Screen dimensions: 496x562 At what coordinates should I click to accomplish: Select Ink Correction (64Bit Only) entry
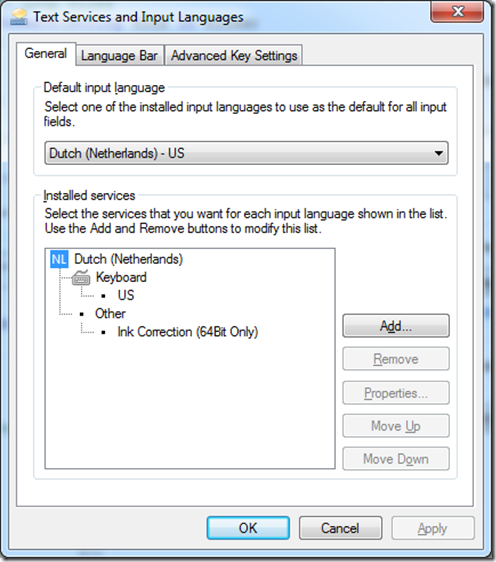(188, 332)
